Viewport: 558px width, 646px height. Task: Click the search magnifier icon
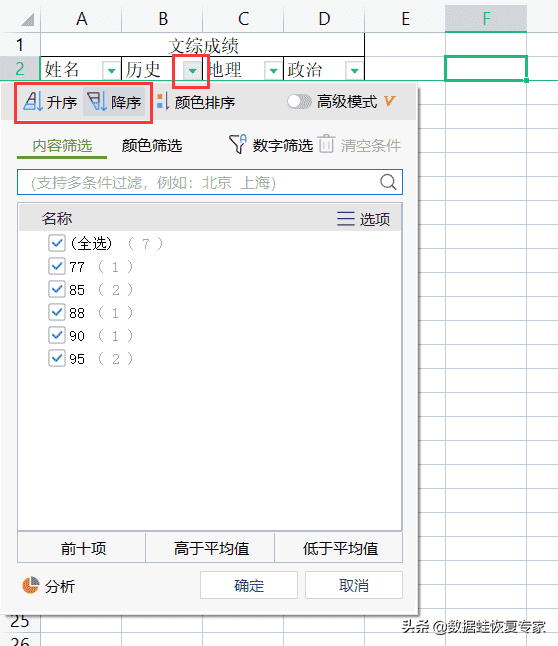point(388,182)
